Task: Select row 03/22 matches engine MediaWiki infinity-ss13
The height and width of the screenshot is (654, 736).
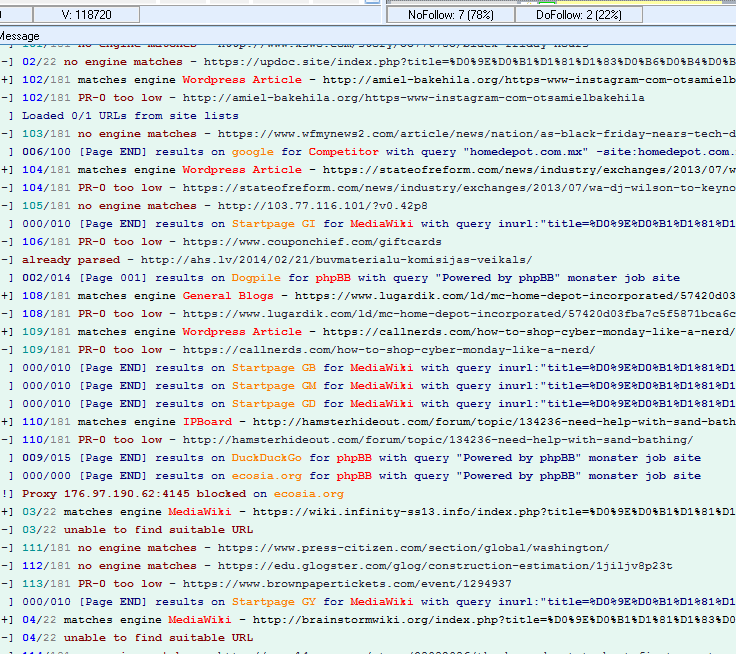Action: click(368, 512)
